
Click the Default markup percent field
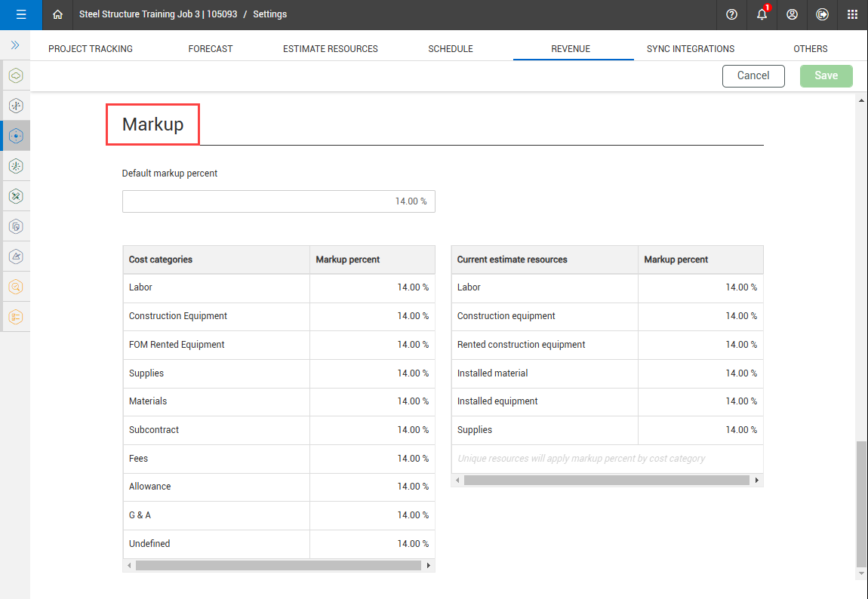pos(279,201)
